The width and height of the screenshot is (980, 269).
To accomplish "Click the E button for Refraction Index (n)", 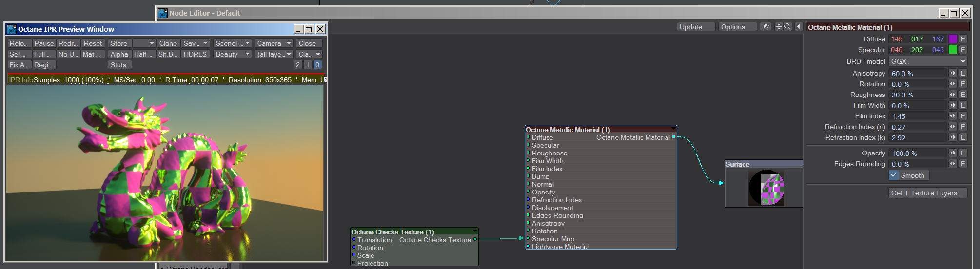I will pos(963,127).
